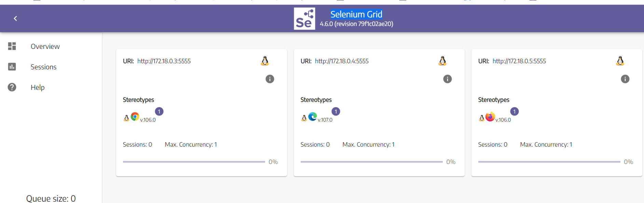Viewport: 644px width, 203px height.
Task: Open the Overview dashboard icon
Action: pyautogui.click(x=12, y=46)
